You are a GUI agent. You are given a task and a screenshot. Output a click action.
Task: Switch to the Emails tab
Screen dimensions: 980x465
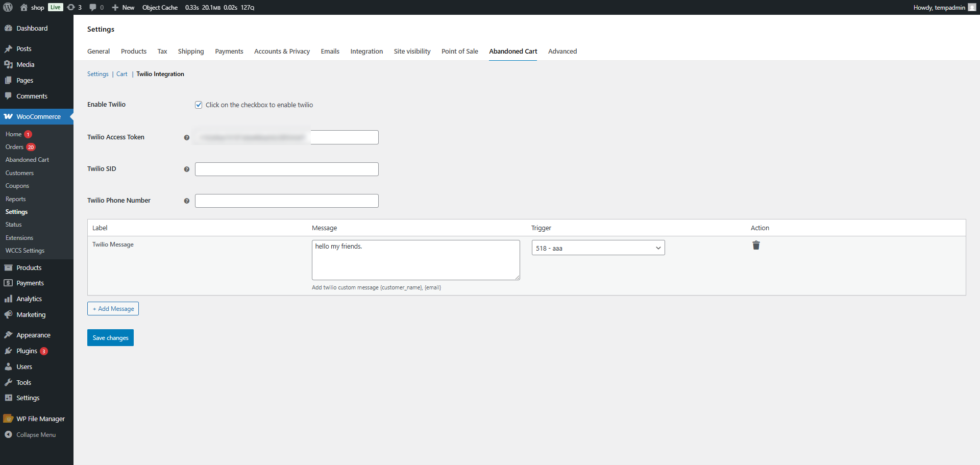[x=330, y=51]
